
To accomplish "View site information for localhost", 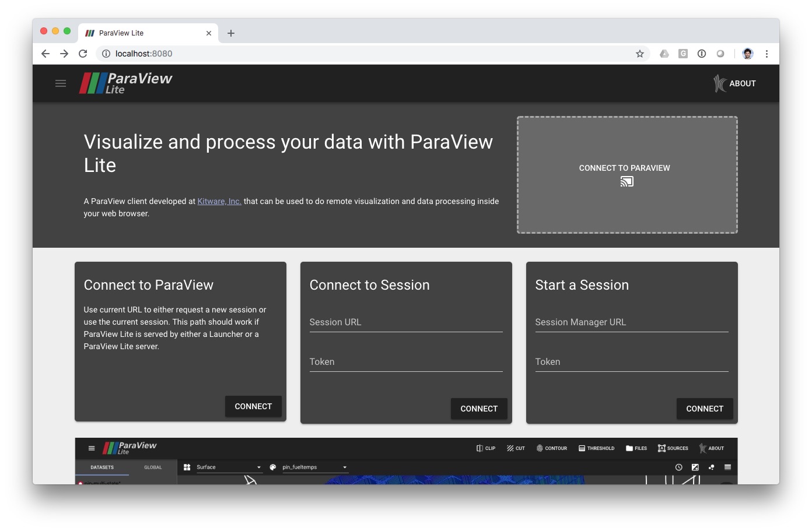I will [106, 54].
